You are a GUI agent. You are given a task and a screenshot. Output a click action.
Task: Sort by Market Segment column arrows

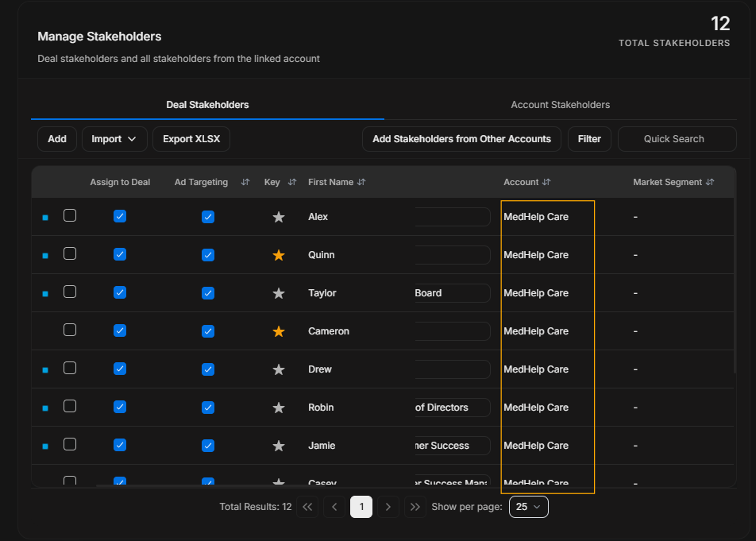(710, 182)
